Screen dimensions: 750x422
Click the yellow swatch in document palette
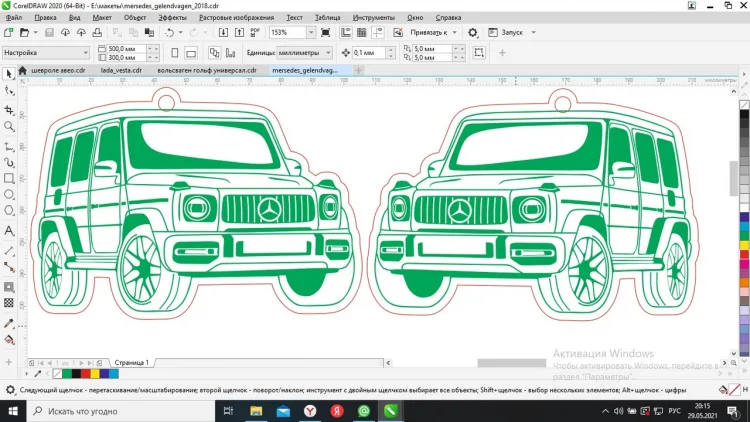[x=95, y=373]
